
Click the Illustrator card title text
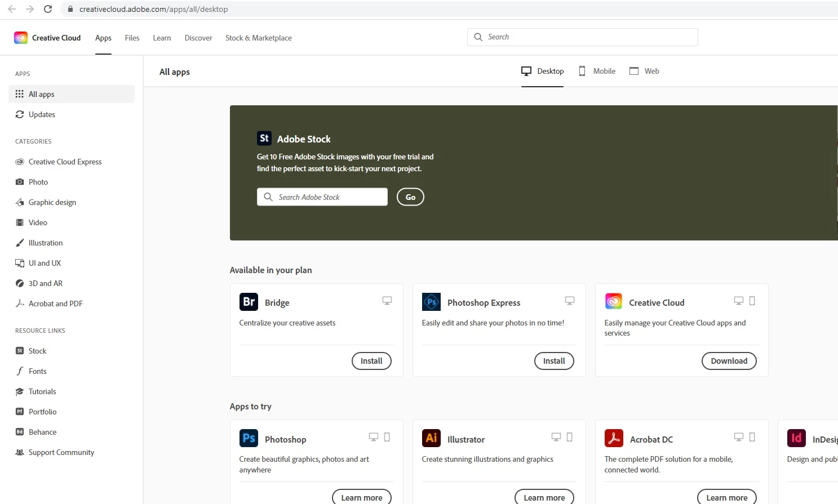466,439
